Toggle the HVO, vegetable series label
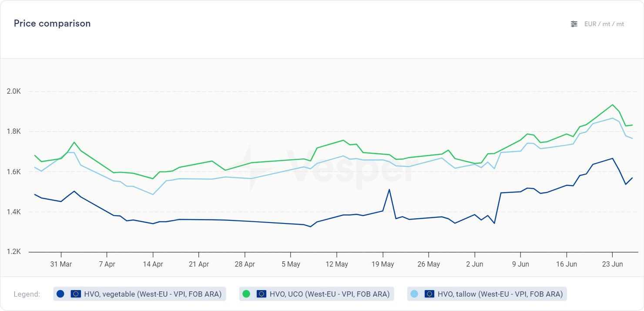The width and height of the screenshot is (644, 311). (152, 294)
